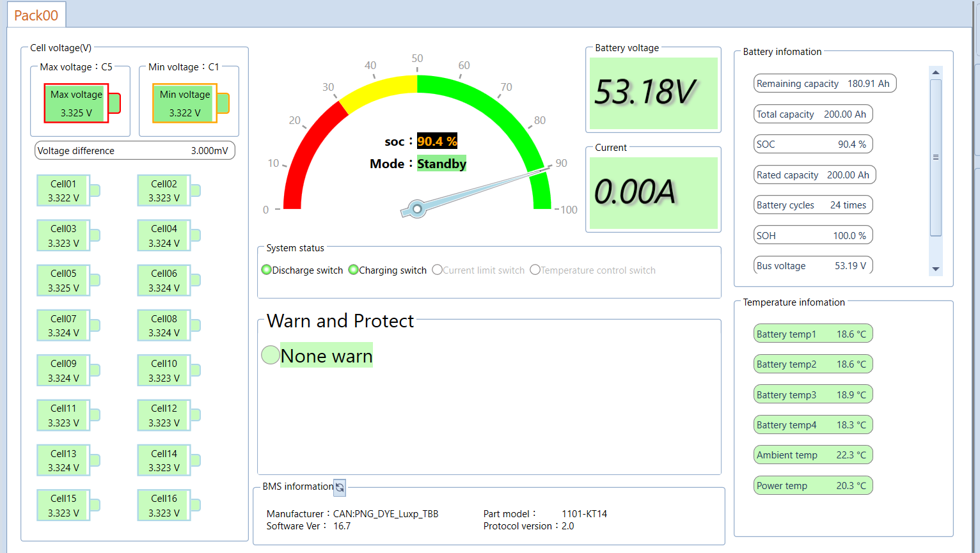Click the Cell06 battery icon

click(169, 280)
